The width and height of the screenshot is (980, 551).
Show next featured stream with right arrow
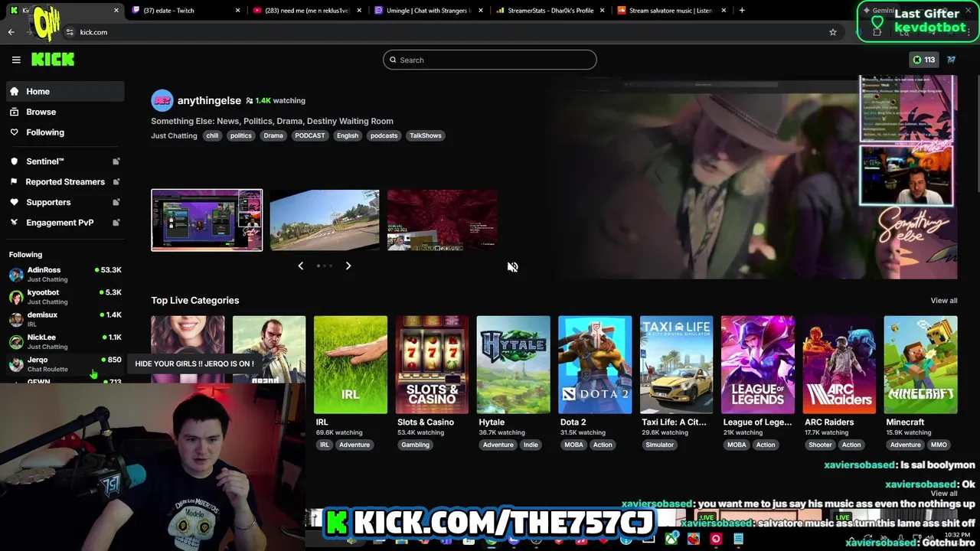tap(348, 266)
